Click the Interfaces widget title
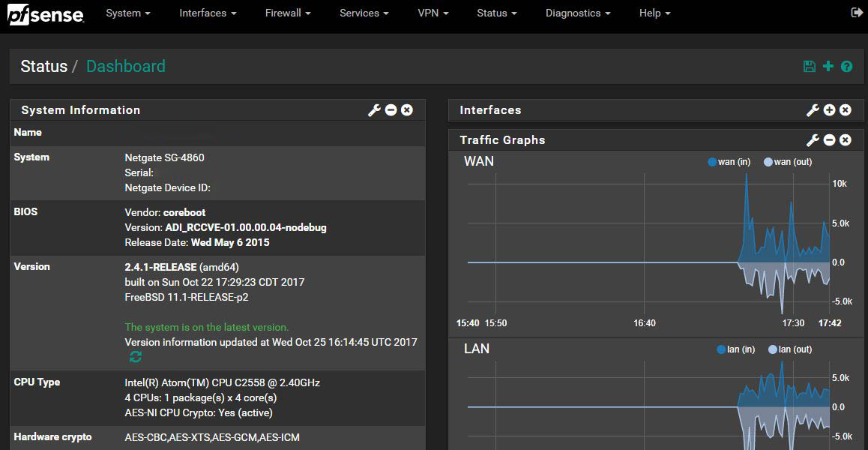Screen dimensions: 868x450 pos(490,110)
